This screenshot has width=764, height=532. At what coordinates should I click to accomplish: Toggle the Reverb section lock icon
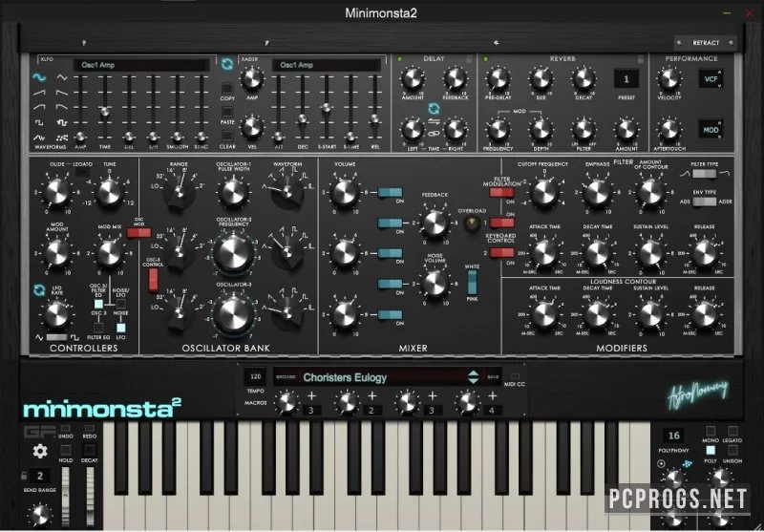641,59
